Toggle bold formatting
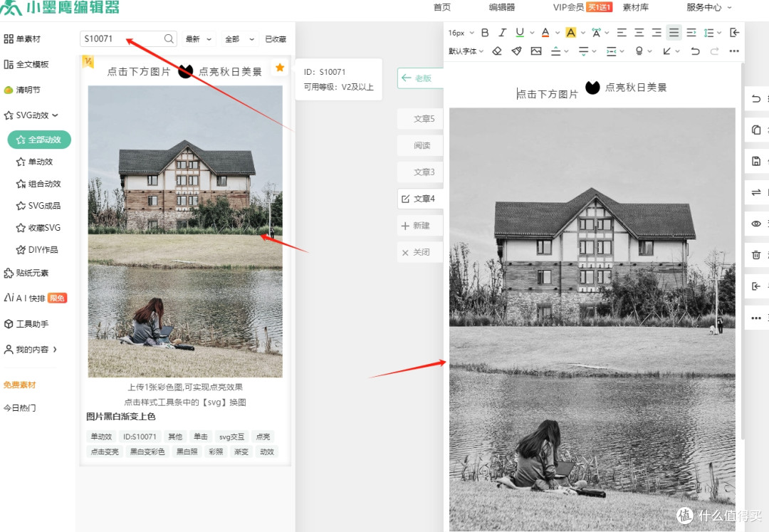The height and width of the screenshot is (532, 769). pyautogui.click(x=485, y=33)
